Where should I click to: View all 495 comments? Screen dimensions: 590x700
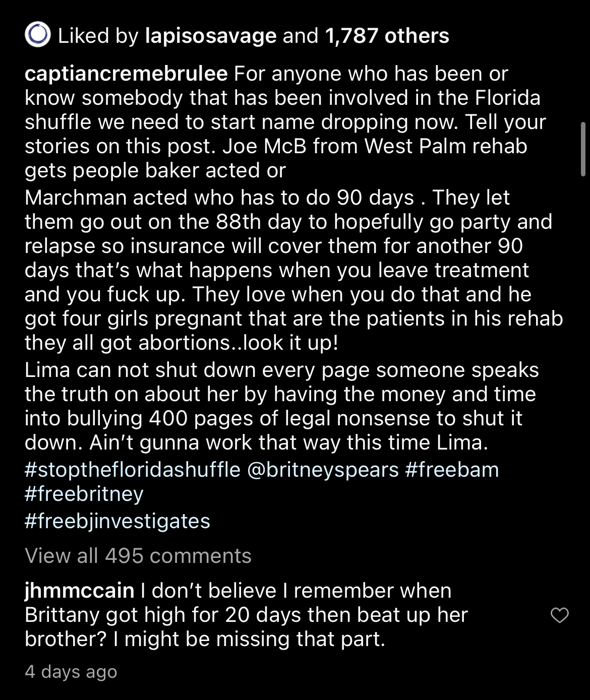pos(138,556)
